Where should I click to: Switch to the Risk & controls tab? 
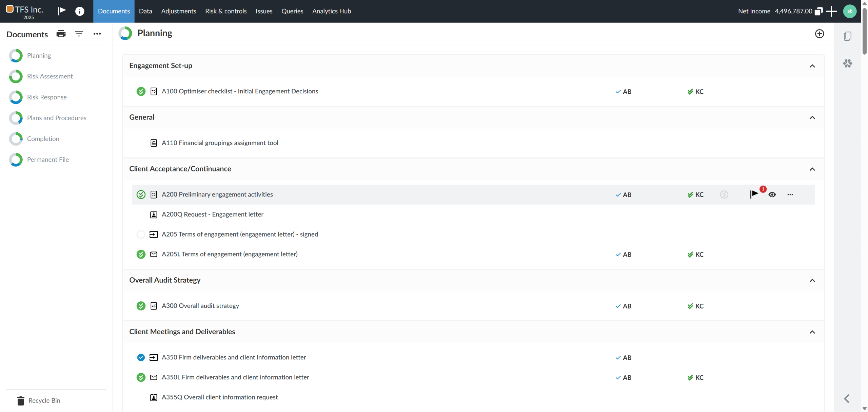point(225,11)
